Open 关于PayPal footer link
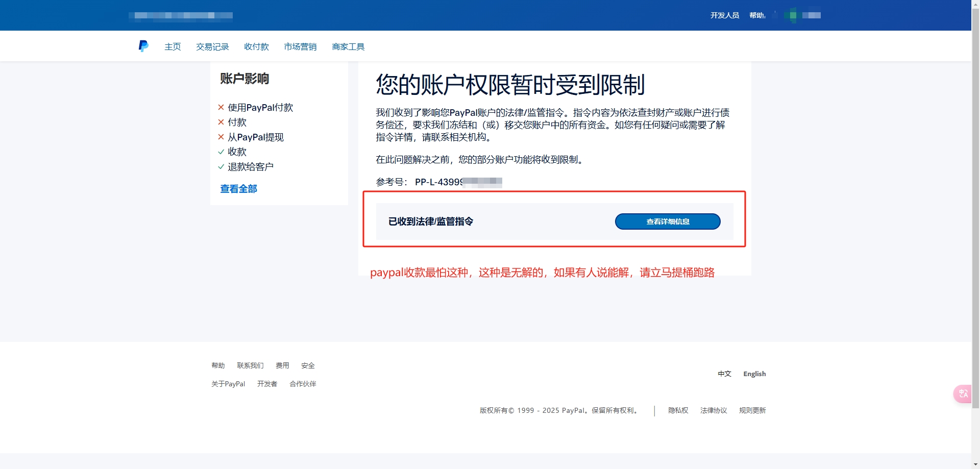 [228, 384]
